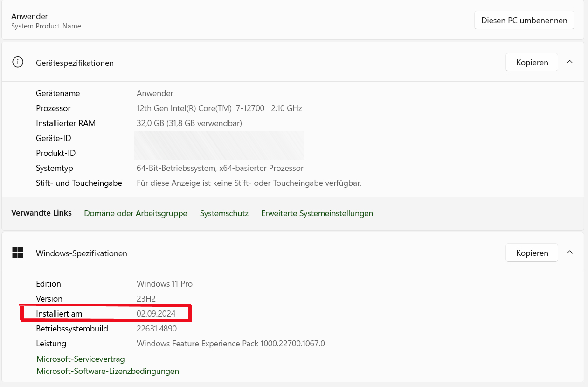
Task: Click the Gerätename value Anwender
Action: point(155,93)
